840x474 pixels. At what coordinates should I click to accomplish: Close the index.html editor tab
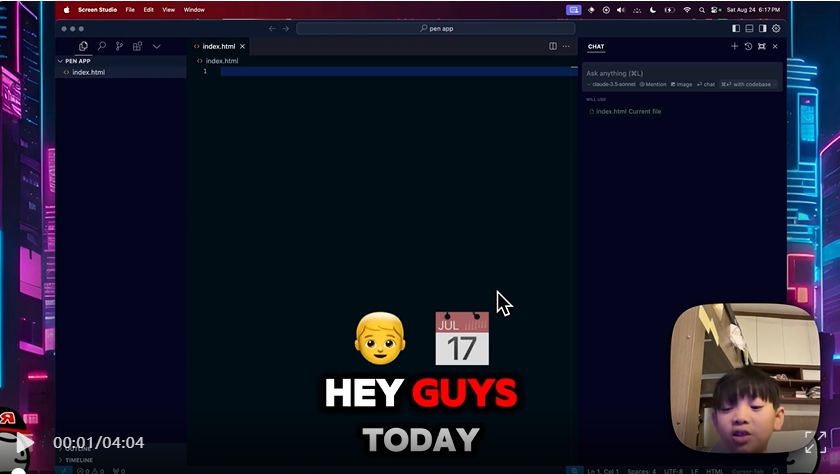point(242,46)
